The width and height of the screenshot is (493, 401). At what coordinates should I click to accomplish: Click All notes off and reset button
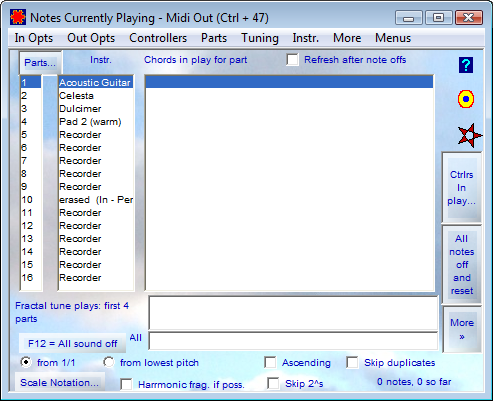pos(462,265)
